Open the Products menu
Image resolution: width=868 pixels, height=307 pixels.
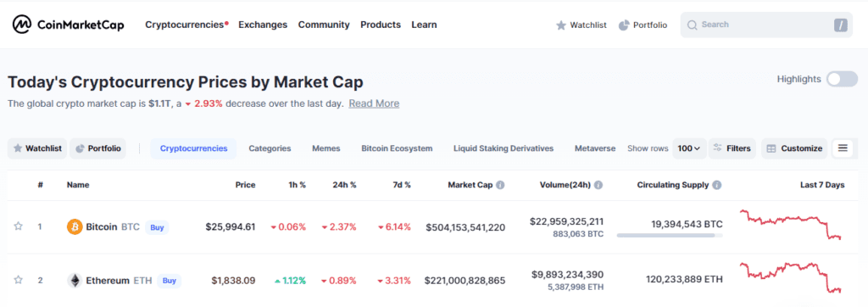pyautogui.click(x=381, y=25)
